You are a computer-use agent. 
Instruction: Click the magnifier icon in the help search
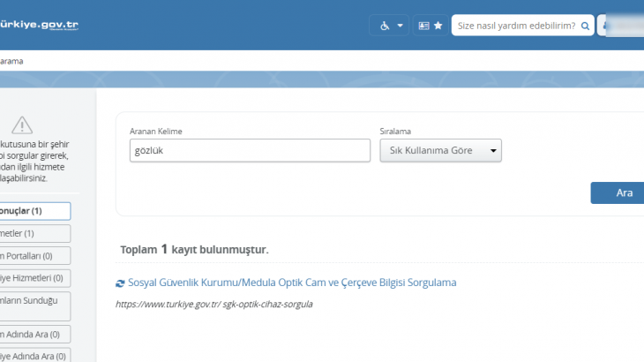(585, 26)
